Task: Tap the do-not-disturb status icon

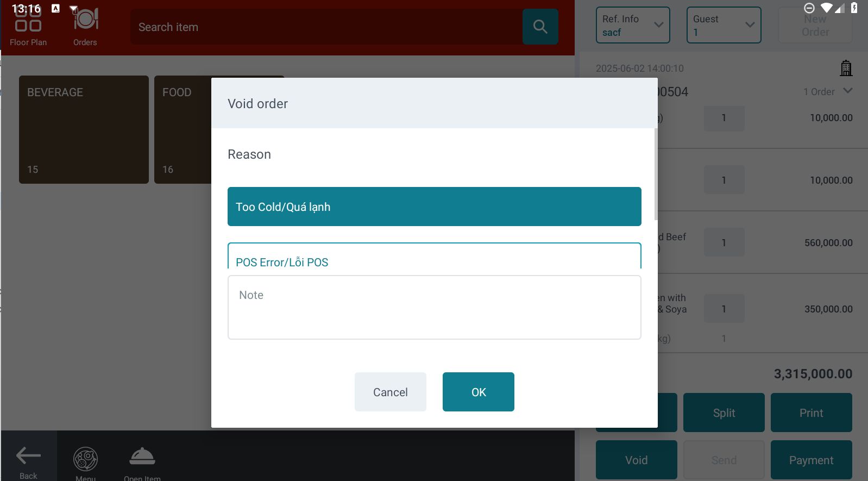Action: point(809,8)
